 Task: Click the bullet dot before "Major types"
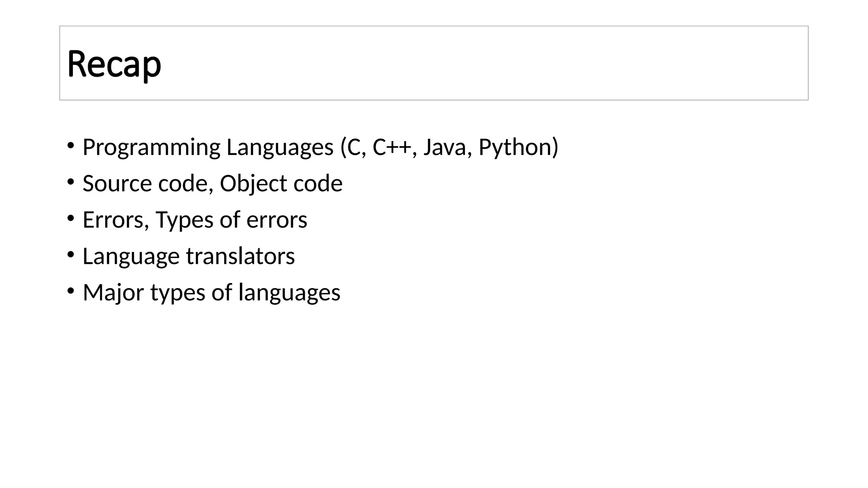click(x=70, y=291)
